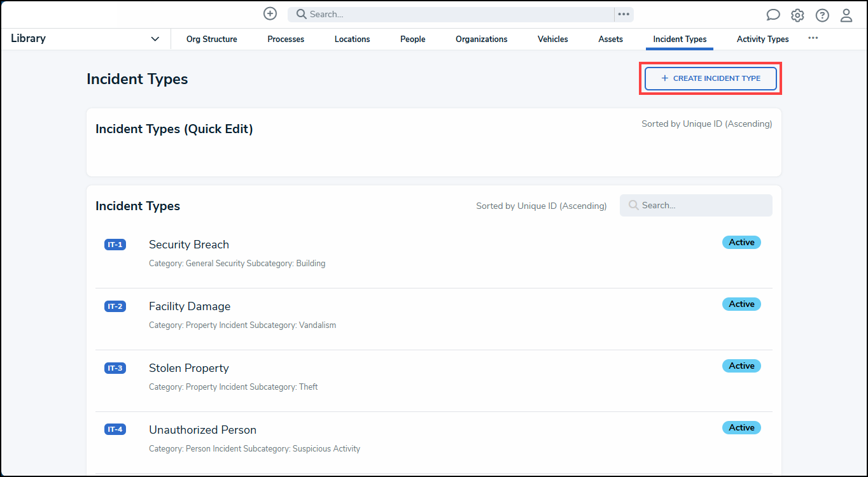Go to the Activity Types tab
Viewport: 868px width, 477px height.
[x=762, y=39]
